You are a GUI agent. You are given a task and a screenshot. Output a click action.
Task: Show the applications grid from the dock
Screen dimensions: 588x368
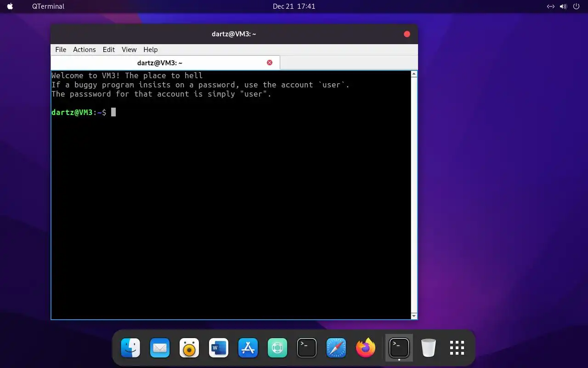tap(457, 348)
